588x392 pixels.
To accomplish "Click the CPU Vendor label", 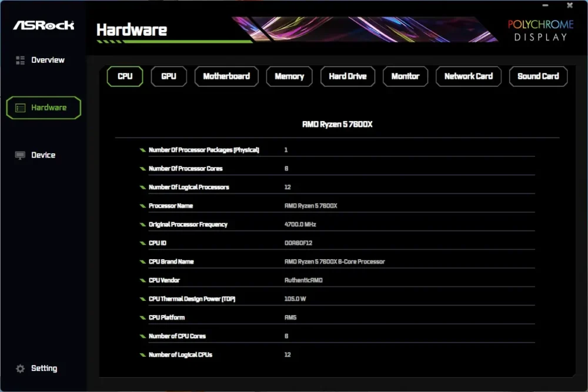I will (164, 280).
